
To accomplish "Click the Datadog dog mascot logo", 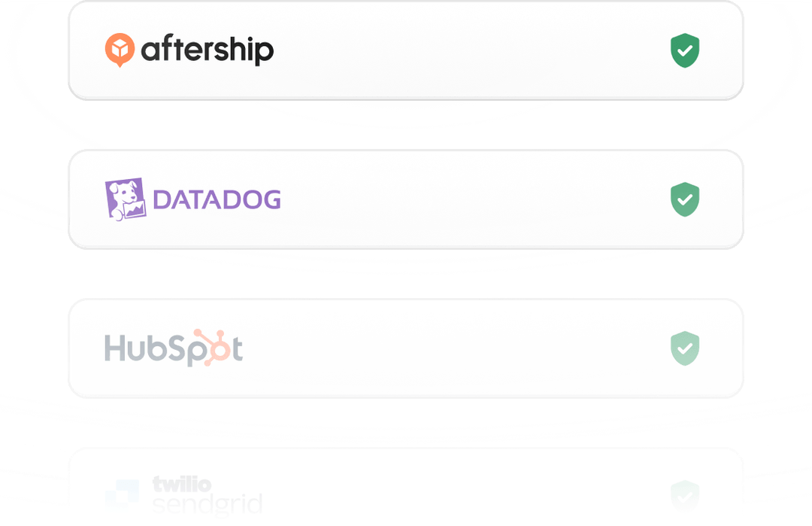I will pyautogui.click(x=124, y=199).
